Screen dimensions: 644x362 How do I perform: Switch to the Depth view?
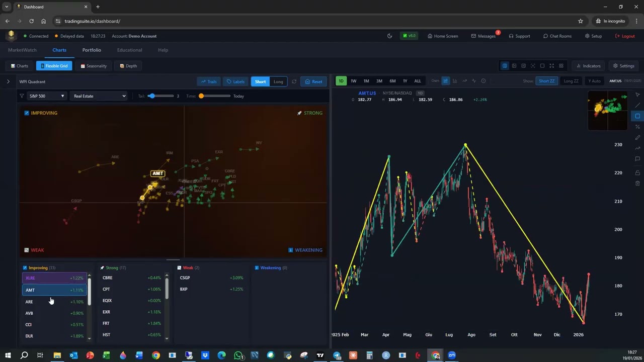pyautogui.click(x=128, y=66)
